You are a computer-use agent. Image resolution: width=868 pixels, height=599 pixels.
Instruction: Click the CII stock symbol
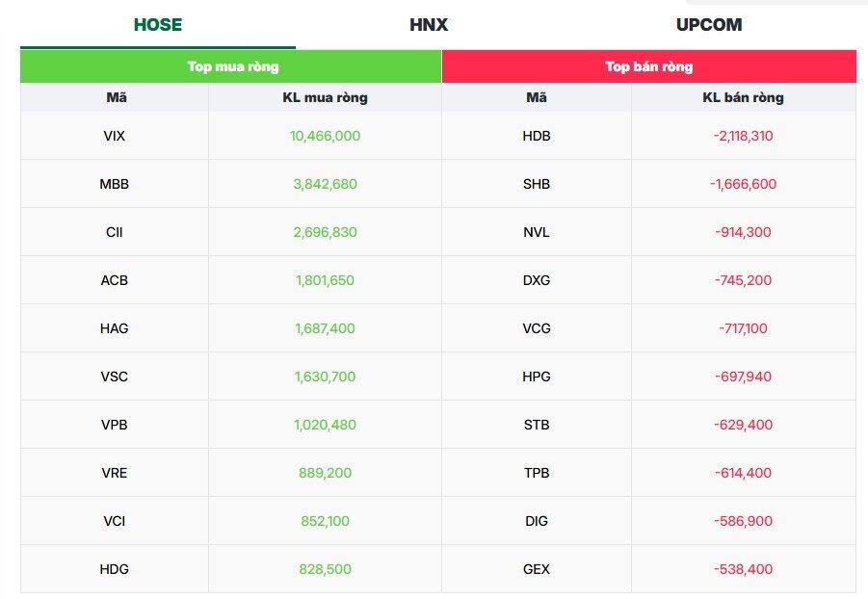[114, 232]
